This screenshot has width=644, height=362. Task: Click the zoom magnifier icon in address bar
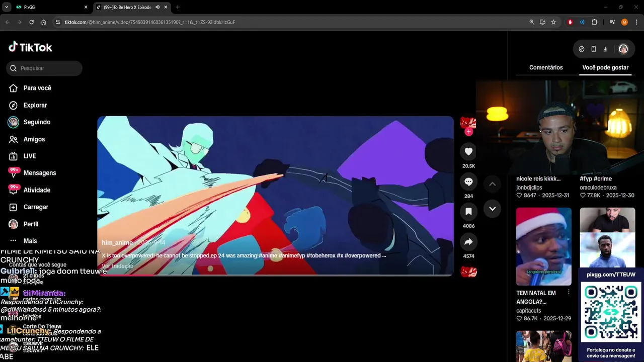(532, 22)
